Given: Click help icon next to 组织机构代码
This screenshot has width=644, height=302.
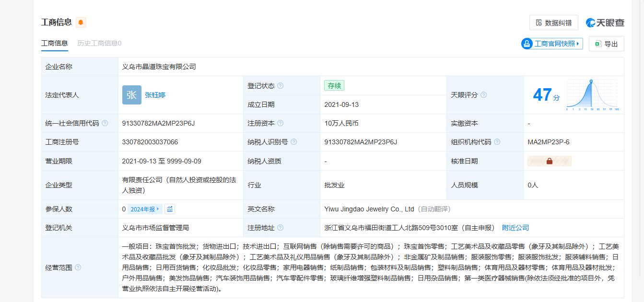Looking at the screenshot, I should point(497,142).
